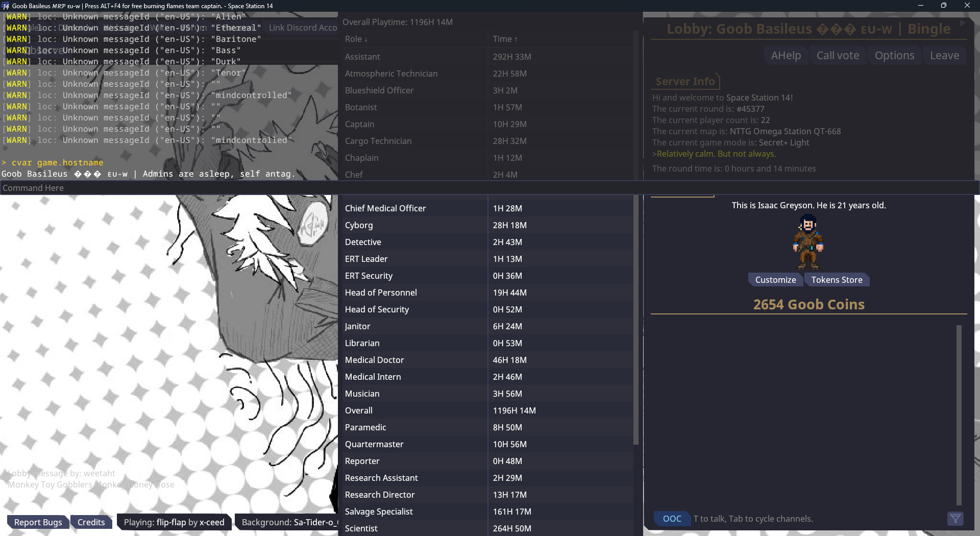Click the chat panel scrollbar
Viewport: 980px width, 536px height.
[x=959, y=415]
